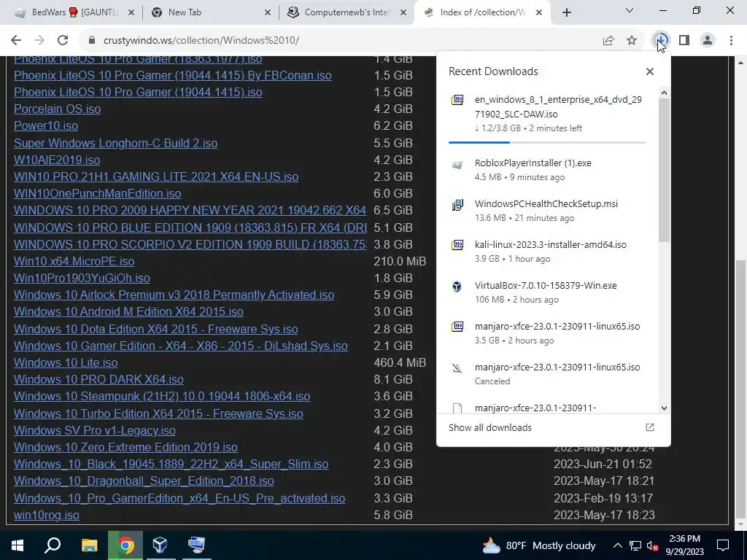Screen dimensions: 747x560
Task: Open the Chrome profile avatar
Action: click(x=708, y=41)
